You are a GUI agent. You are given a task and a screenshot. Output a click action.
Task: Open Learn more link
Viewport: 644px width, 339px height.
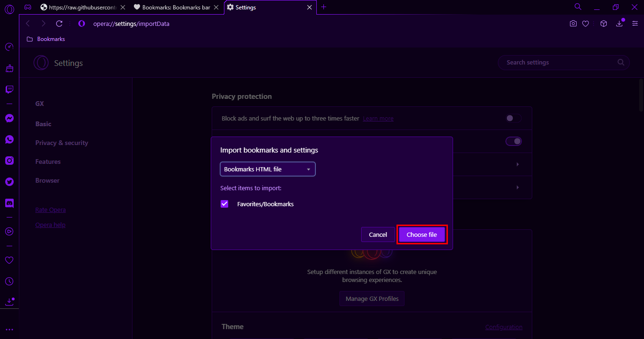[378, 119]
